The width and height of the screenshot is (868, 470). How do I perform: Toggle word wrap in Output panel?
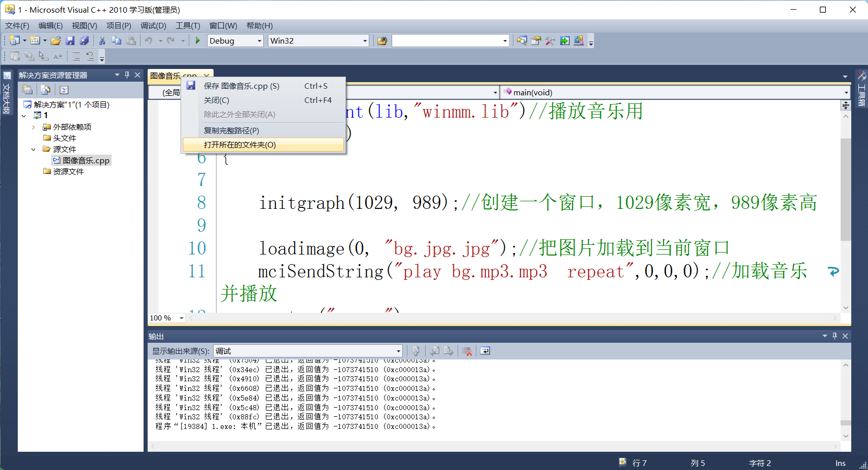(x=485, y=351)
